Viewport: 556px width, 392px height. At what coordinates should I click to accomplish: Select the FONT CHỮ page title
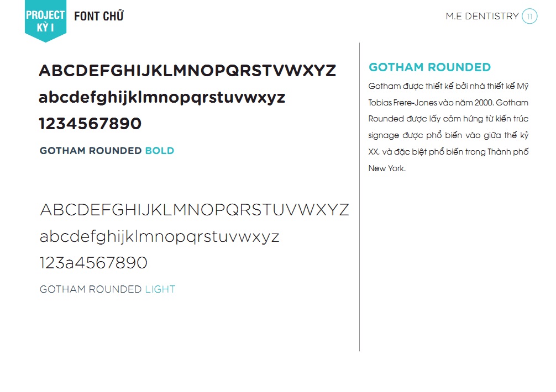(x=99, y=17)
